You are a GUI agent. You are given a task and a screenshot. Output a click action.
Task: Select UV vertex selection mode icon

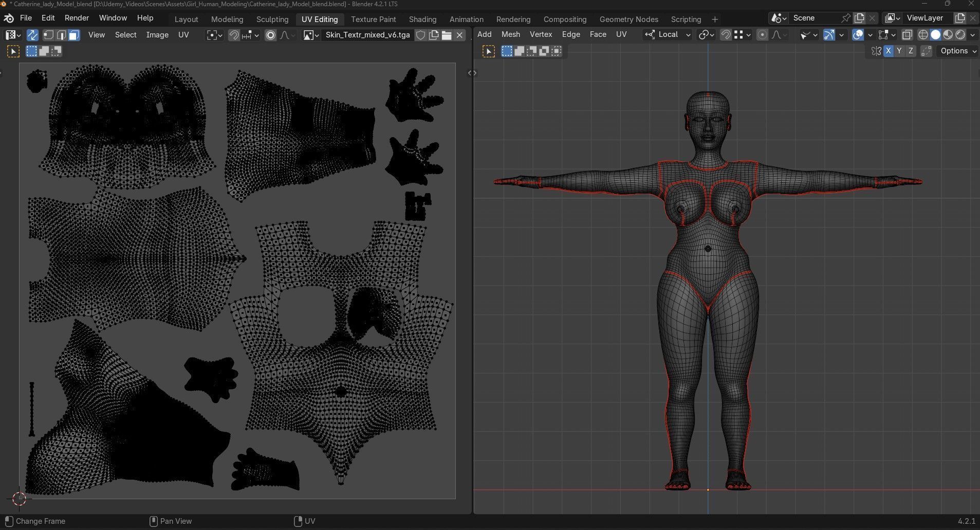(48, 35)
